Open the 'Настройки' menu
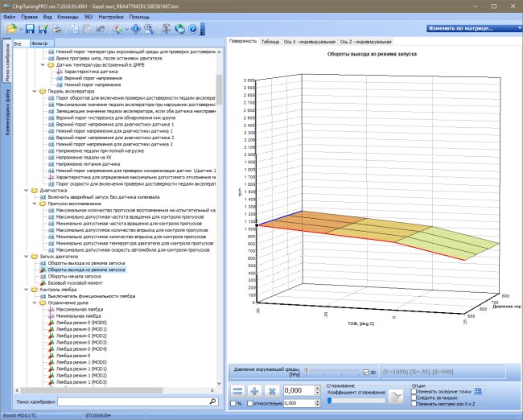Image resolution: width=523 pixels, height=420 pixels. click(111, 17)
